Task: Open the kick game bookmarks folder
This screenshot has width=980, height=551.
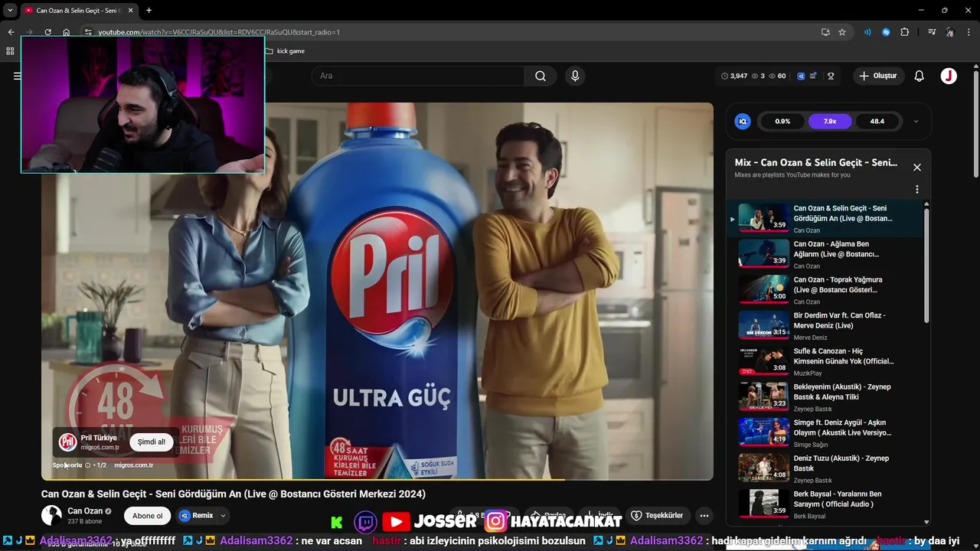Action: (x=285, y=51)
